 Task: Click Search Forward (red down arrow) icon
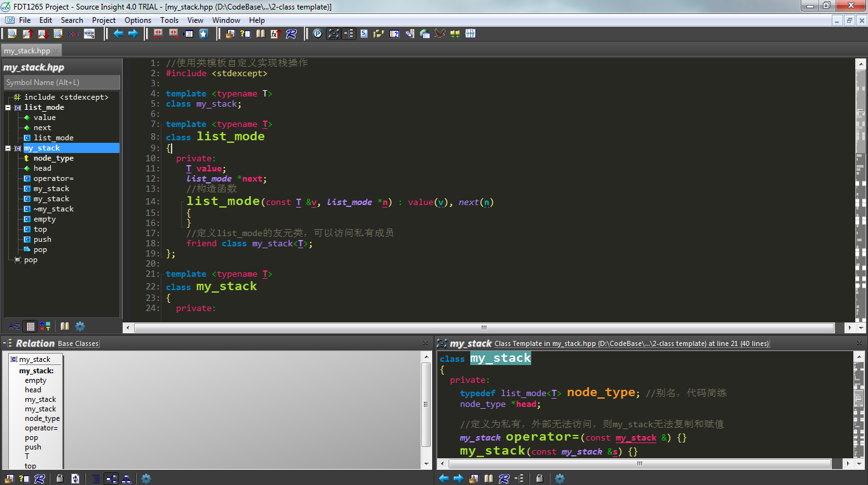click(x=43, y=34)
